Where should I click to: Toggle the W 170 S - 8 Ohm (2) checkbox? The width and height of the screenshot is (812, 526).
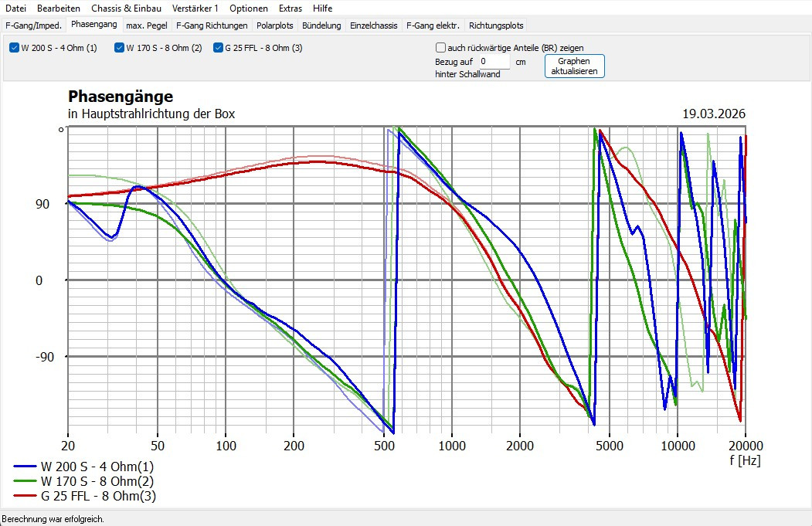pyautogui.click(x=120, y=48)
